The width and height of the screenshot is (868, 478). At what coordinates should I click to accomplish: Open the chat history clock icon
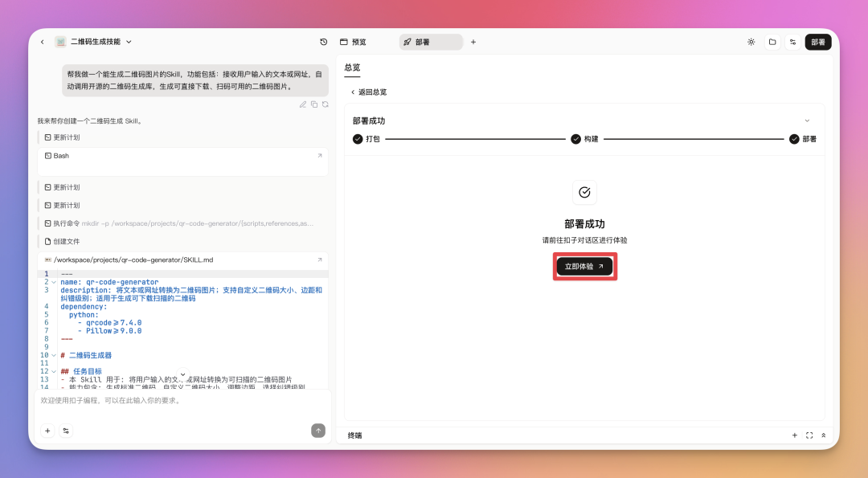324,42
